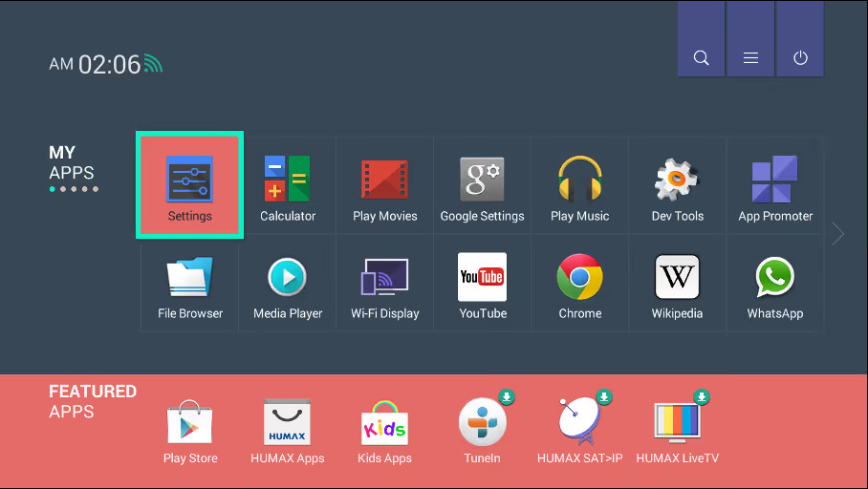Open Chrome browser
This screenshot has width=868, height=489.
pos(579,284)
